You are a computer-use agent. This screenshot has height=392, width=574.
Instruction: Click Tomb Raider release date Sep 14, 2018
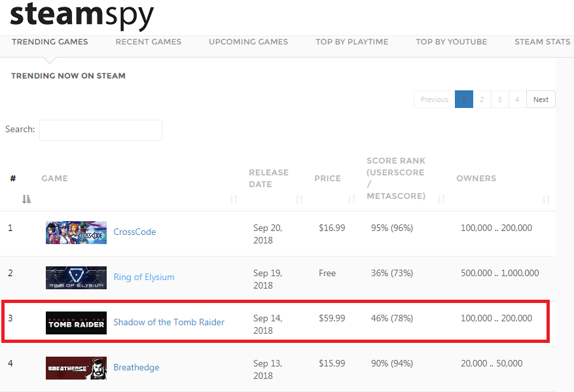coord(268,325)
